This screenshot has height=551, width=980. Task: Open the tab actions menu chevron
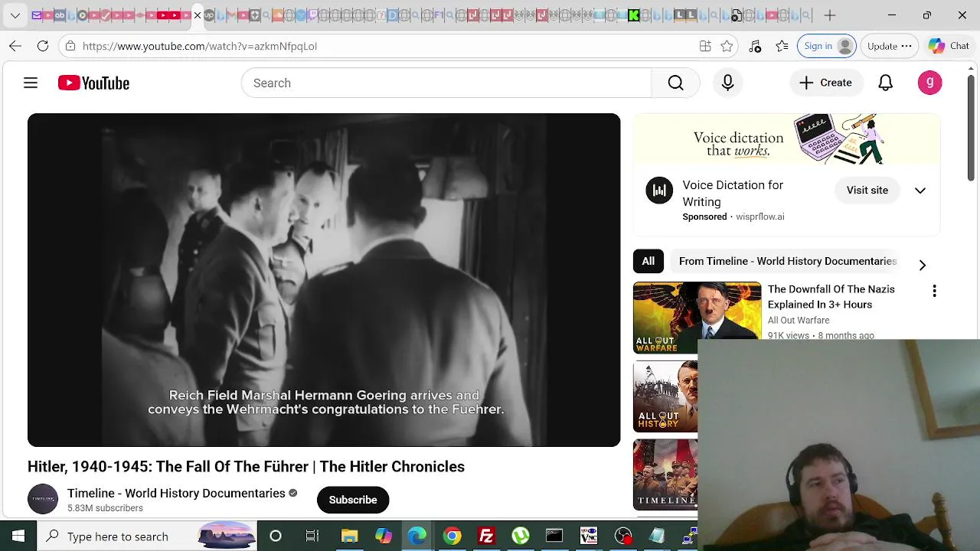[x=15, y=15]
